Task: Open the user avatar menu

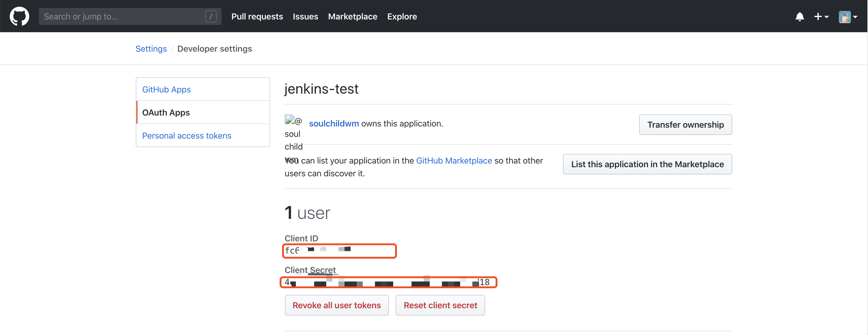Action: 848,16
